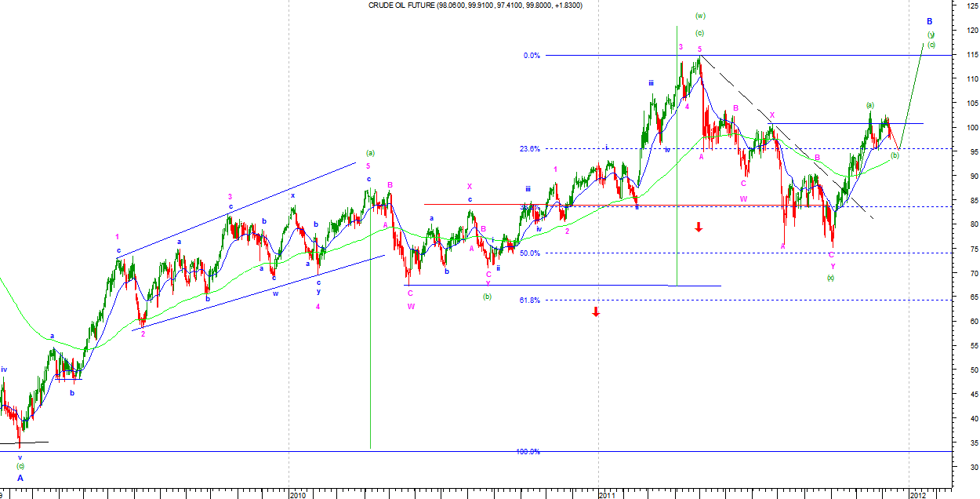This screenshot has height=499, width=980.
Task: Click the 50.0% Fibonacci level label
Action: pos(530,253)
